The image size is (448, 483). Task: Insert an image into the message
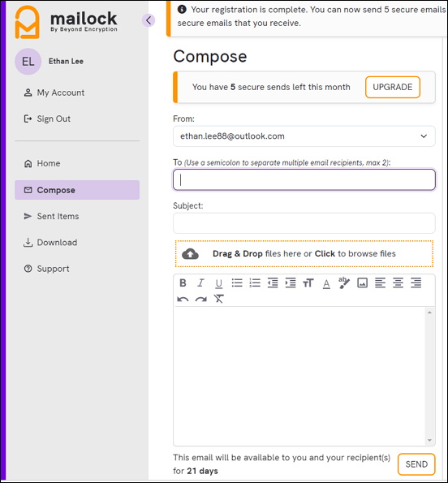click(x=362, y=282)
